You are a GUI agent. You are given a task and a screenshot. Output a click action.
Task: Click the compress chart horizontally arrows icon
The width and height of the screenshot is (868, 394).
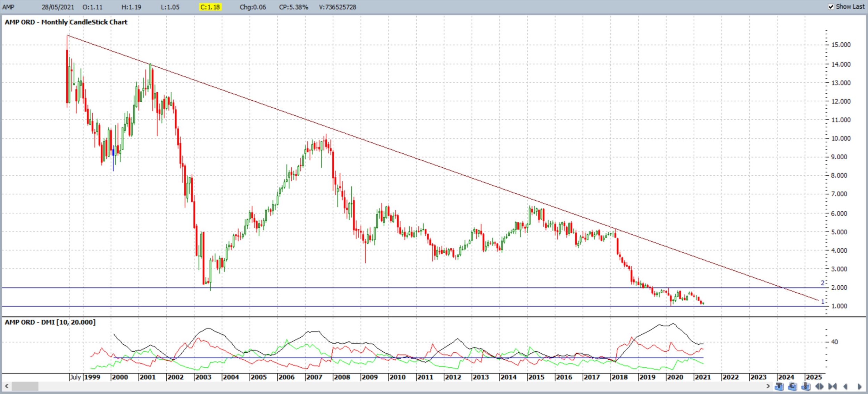coord(833,386)
